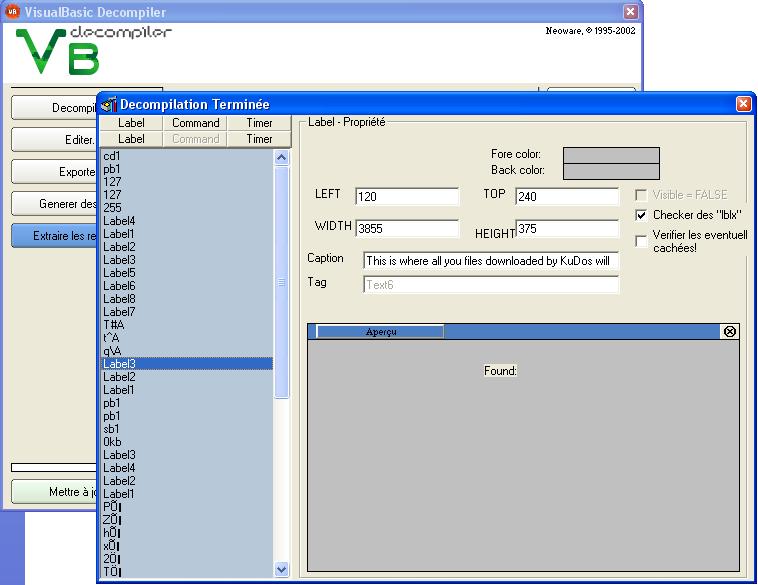
Task: Click the Fore color swatch
Action: pos(611,155)
